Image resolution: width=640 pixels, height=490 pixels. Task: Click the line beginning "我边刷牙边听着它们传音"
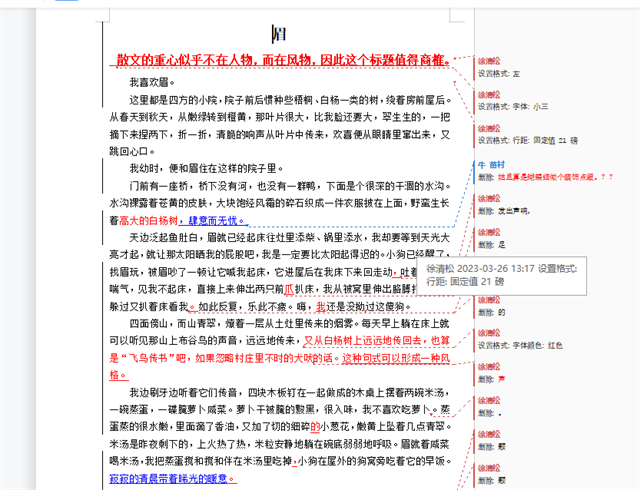coord(289,393)
